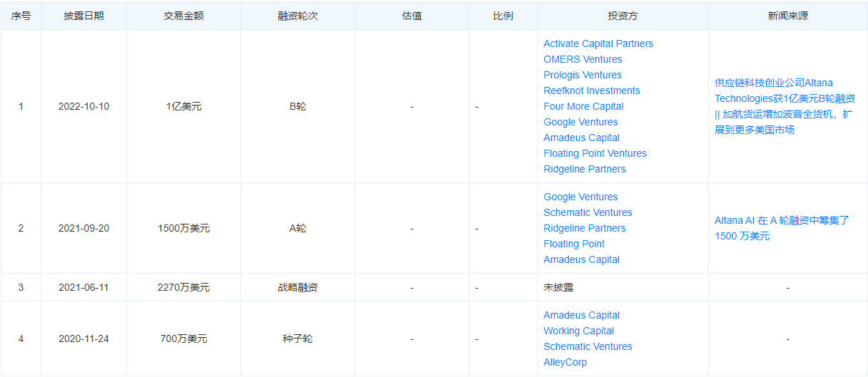The image size is (868, 377).
Task: Click amount cell 2270万美元
Action: pyautogui.click(x=183, y=287)
